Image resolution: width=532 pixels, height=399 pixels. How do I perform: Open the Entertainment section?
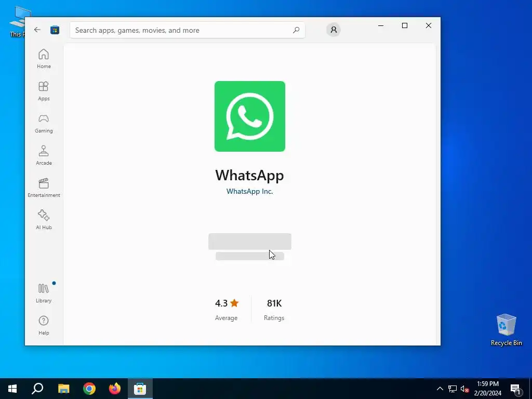tap(44, 188)
